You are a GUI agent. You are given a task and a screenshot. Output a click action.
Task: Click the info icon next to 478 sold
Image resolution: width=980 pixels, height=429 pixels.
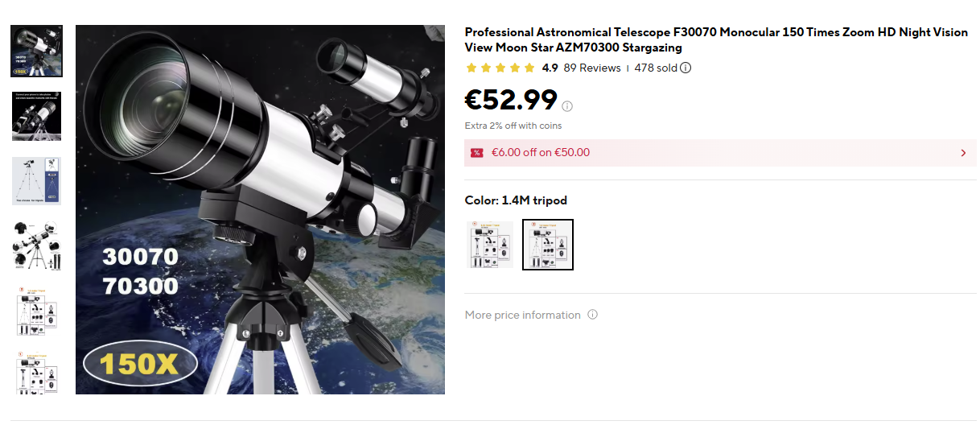click(686, 68)
